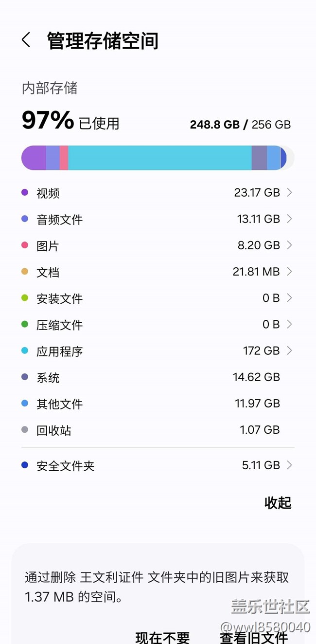Click the purple video segment of storage bar
The image size is (316, 644).
tap(34, 158)
